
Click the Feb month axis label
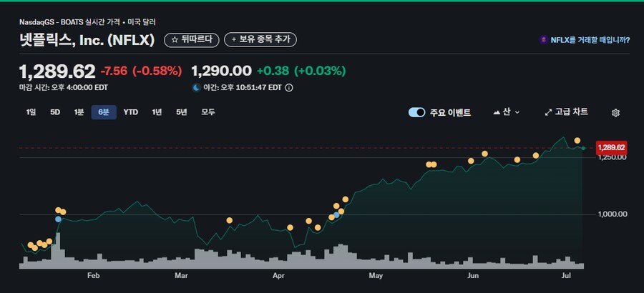(x=93, y=276)
